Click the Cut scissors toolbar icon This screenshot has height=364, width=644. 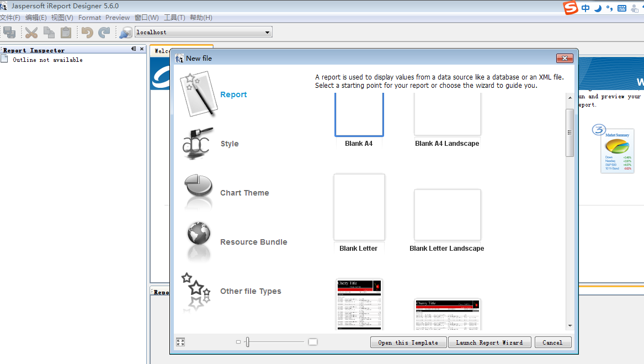pos(31,32)
